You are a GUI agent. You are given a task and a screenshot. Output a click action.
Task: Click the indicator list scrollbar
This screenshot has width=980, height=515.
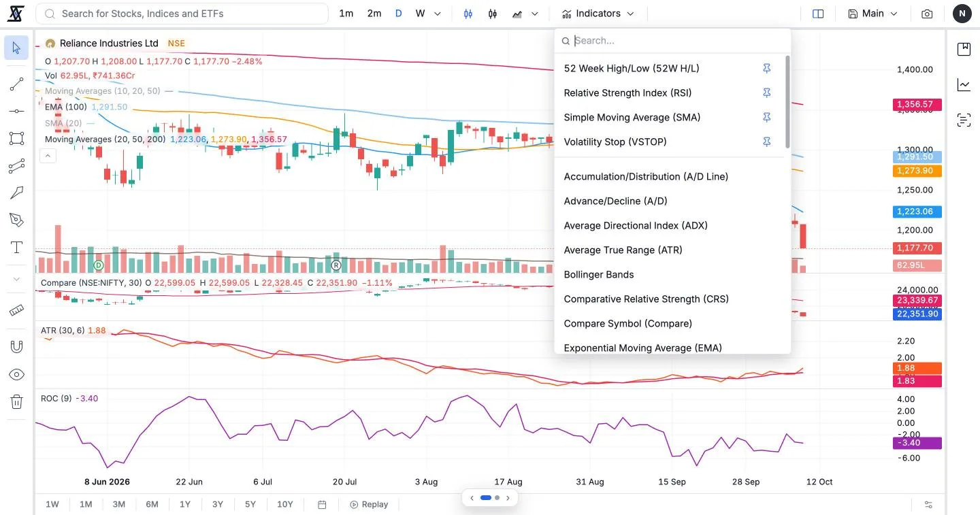click(x=787, y=102)
